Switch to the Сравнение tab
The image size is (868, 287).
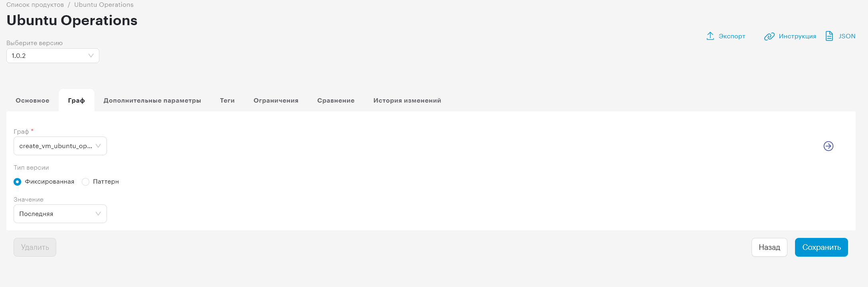pyautogui.click(x=336, y=101)
